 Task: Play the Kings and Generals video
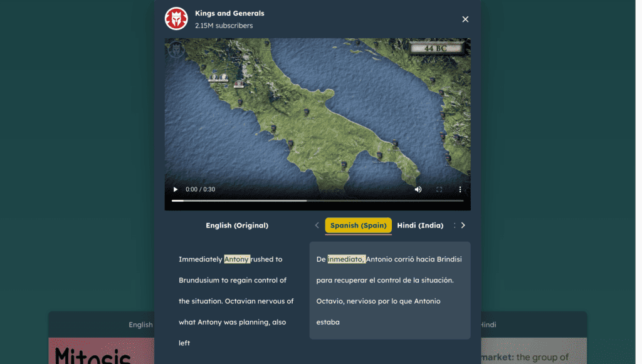[176, 189]
